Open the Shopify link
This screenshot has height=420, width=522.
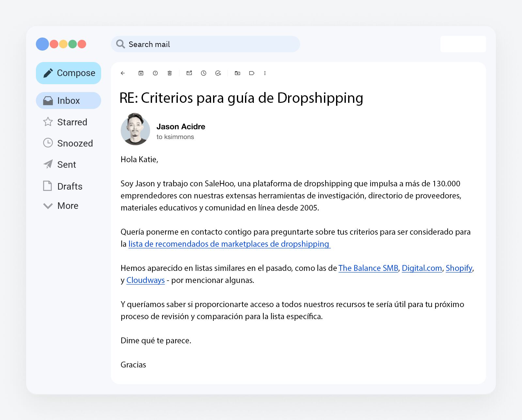click(459, 268)
